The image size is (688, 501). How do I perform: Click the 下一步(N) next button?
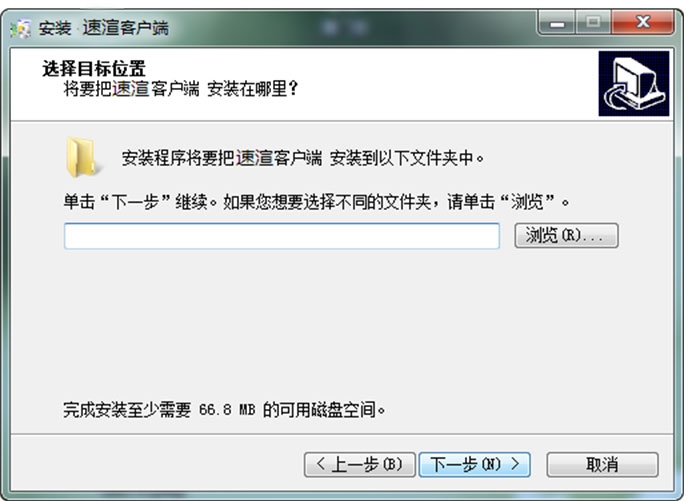point(474,465)
